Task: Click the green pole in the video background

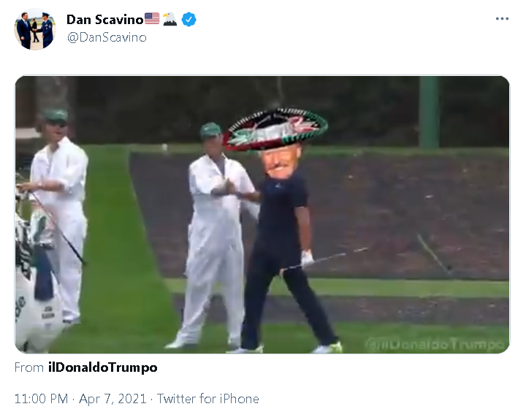Action: click(429, 112)
